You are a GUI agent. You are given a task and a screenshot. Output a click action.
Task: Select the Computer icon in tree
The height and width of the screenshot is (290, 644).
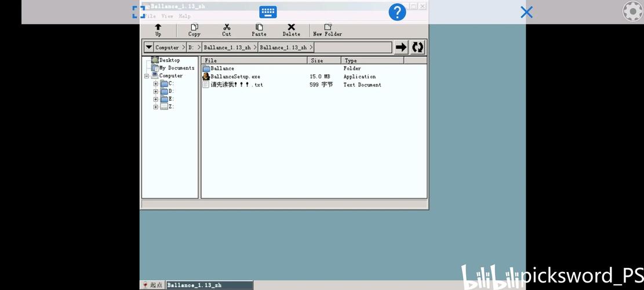point(155,75)
